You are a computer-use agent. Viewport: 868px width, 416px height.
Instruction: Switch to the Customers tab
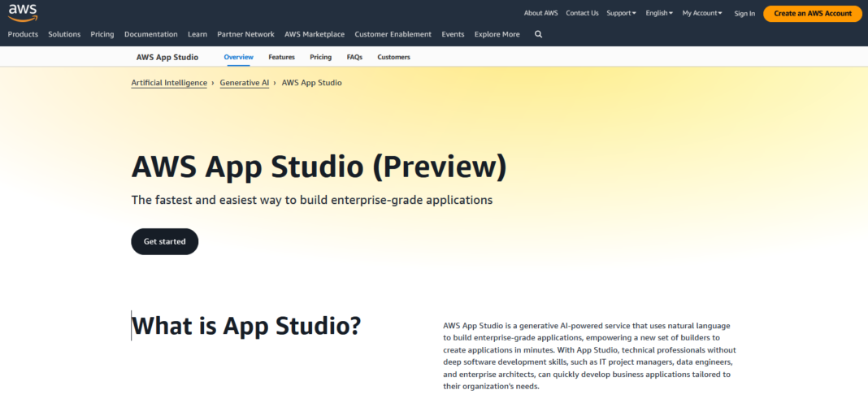pyautogui.click(x=393, y=57)
